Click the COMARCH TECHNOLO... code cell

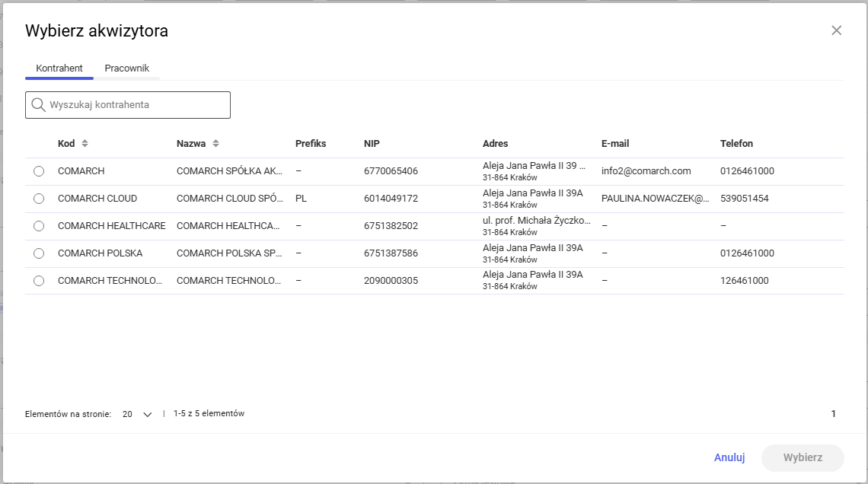point(110,281)
